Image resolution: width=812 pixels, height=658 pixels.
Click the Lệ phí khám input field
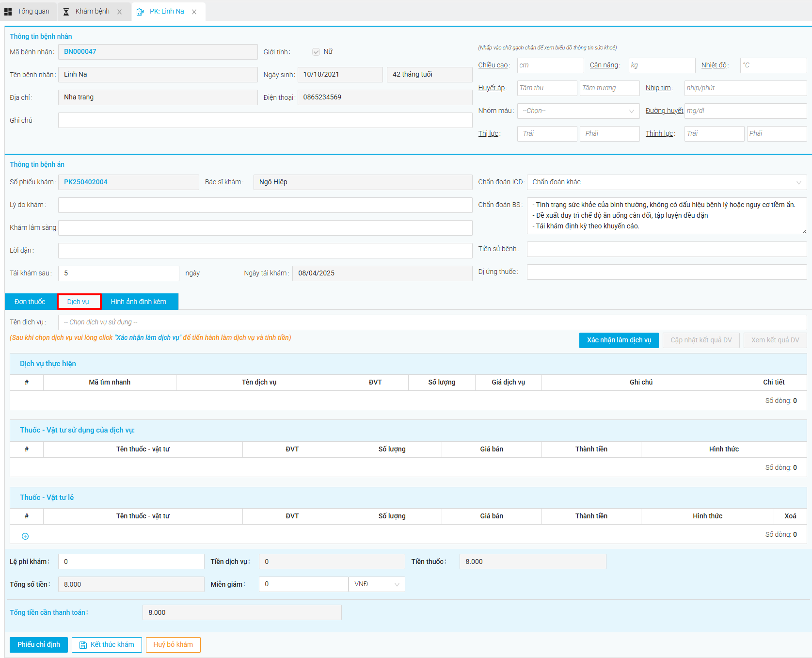point(131,562)
